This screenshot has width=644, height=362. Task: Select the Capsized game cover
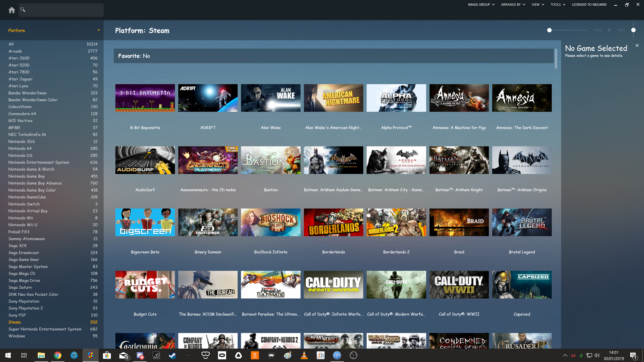point(522,285)
